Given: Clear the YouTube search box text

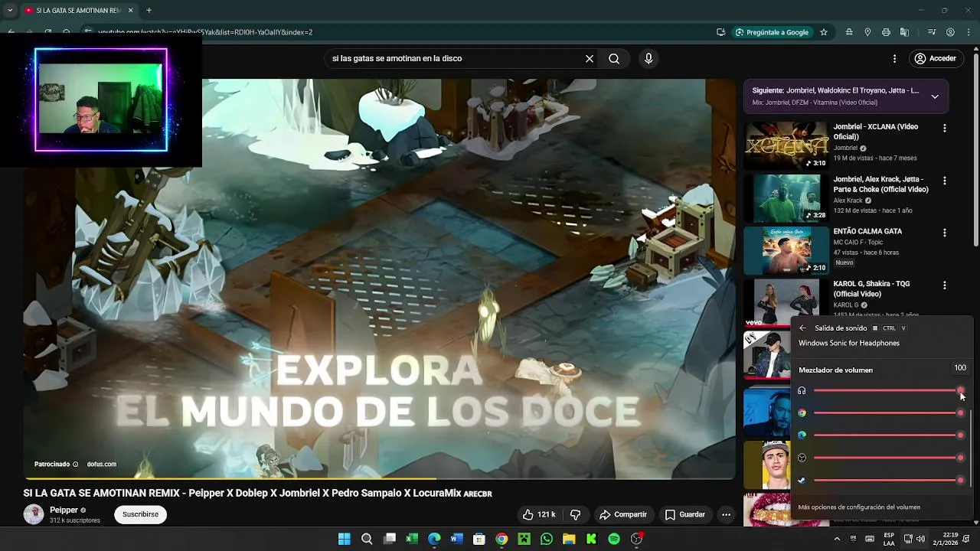Looking at the screenshot, I should 590,58.
